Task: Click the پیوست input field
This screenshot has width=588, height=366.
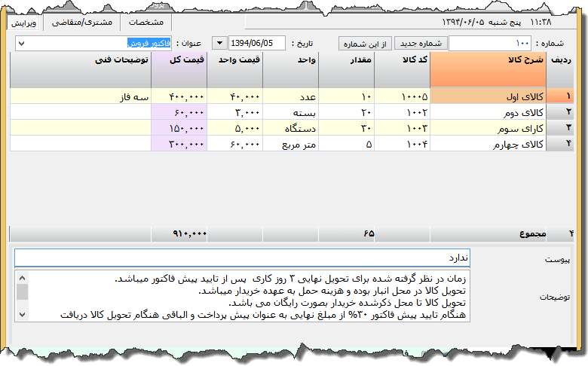Action: pos(241,258)
